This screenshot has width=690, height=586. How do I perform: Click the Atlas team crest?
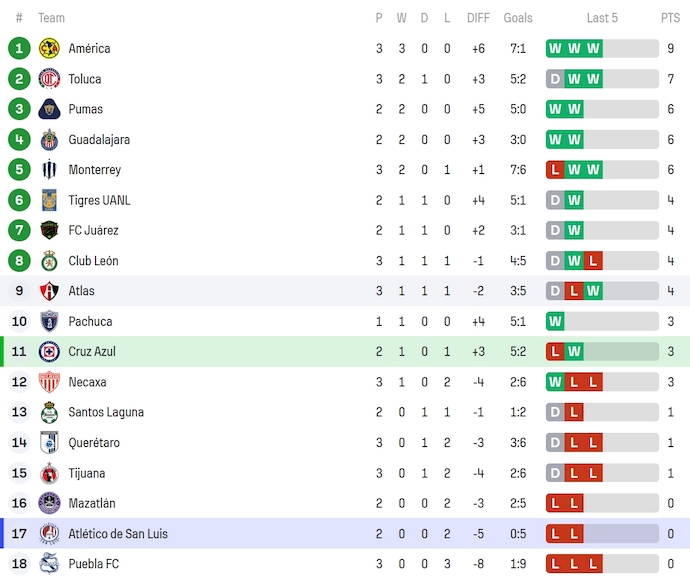[49, 291]
